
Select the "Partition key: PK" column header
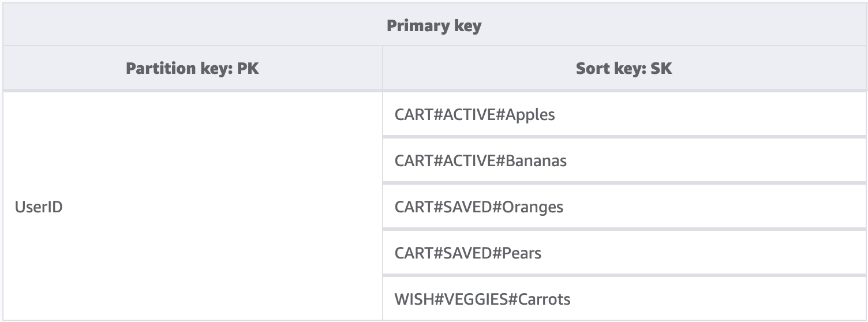pyautogui.click(x=192, y=69)
